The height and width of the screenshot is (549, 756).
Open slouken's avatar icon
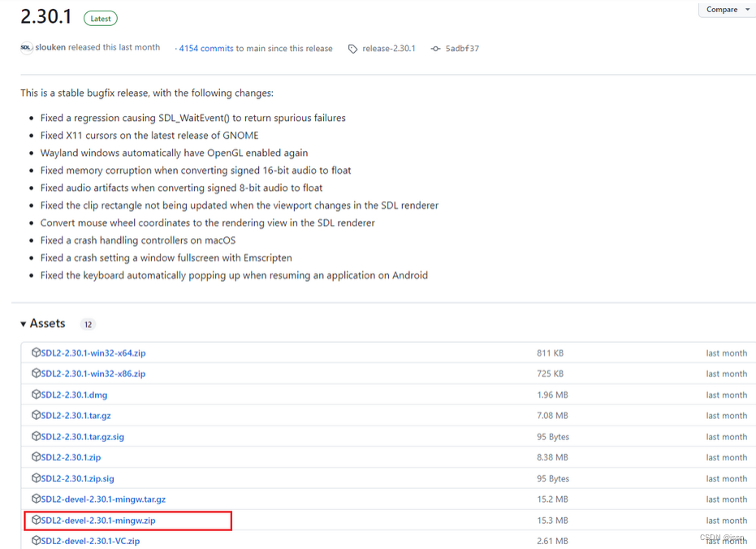click(27, 48)
